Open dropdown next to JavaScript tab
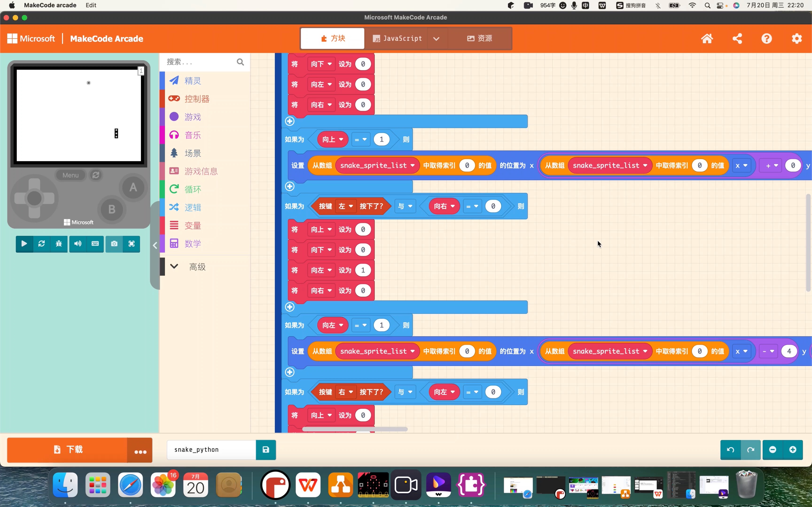812x507 pixels. [x=436, y=38]
